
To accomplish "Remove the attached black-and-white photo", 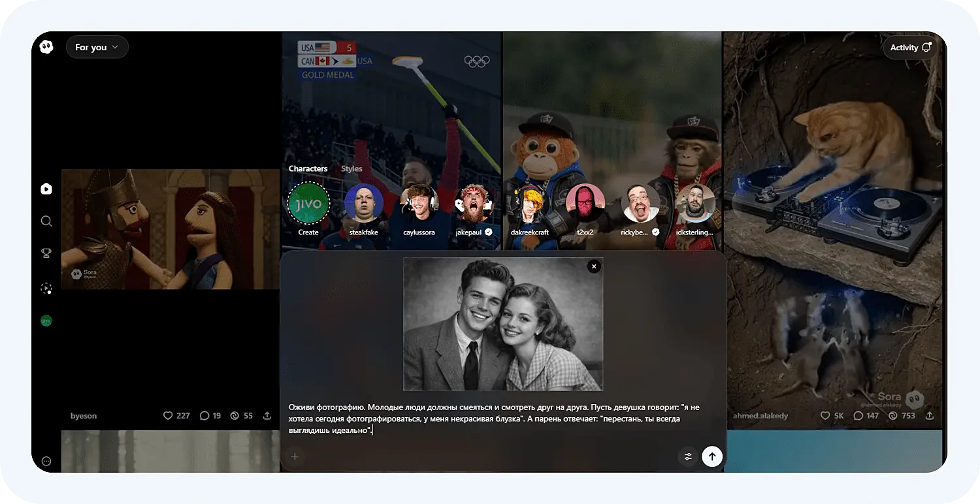I will click(x=593, y=266).
